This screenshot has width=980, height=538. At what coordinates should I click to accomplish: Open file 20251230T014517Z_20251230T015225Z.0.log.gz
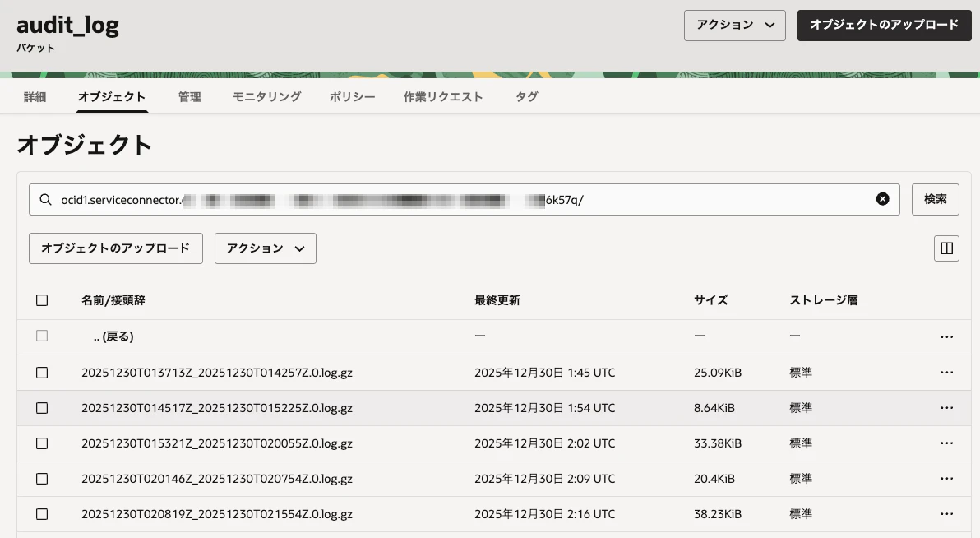[217, 408]
